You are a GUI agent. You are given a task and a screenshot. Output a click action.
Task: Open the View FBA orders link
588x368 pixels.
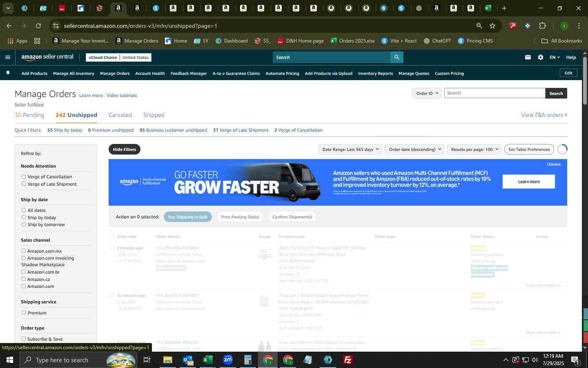coord(544,115)
